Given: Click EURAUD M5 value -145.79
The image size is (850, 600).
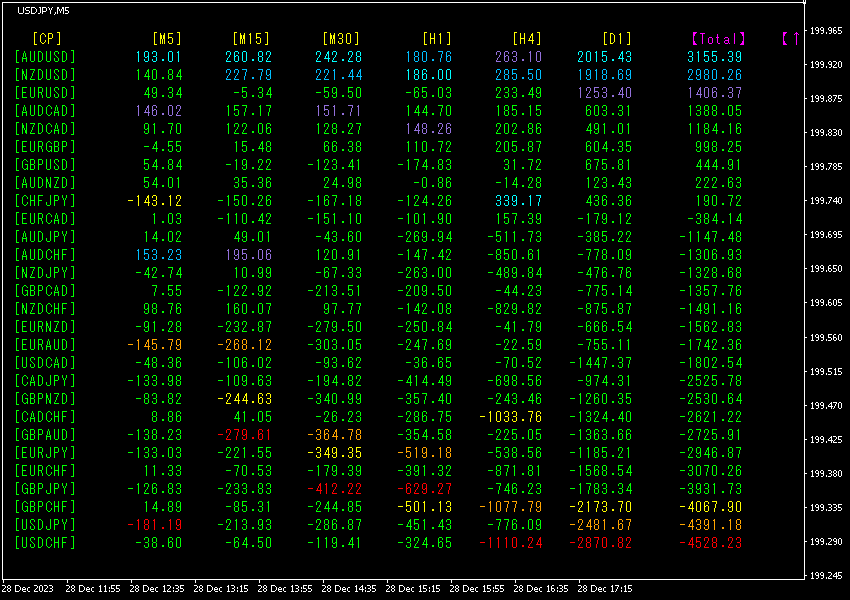Looking at the screenshot, I should tap(154, 345).
